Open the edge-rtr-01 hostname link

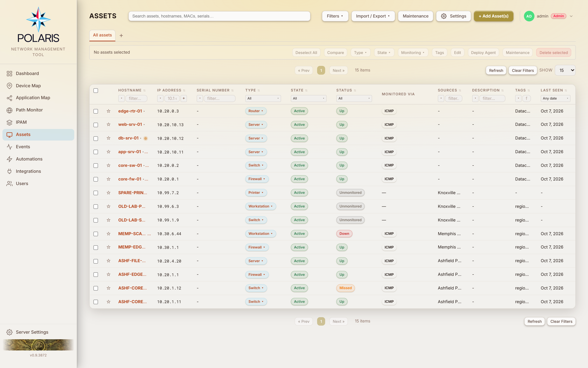[130, 111]
